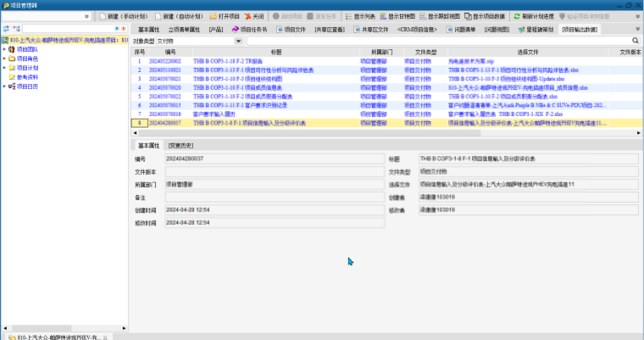644x340 pixels.
Task: Click the 编号 column header
Action: 170,53
